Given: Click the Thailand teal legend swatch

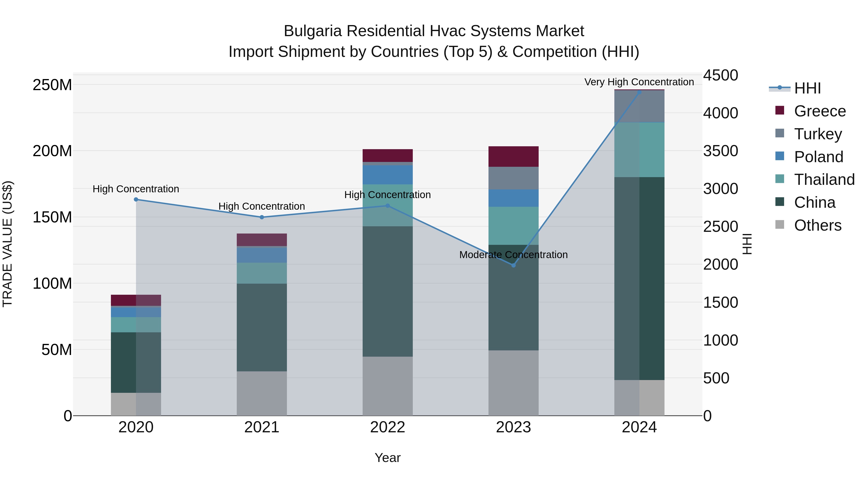Looking at the screenshot, I should pos(780,179).
